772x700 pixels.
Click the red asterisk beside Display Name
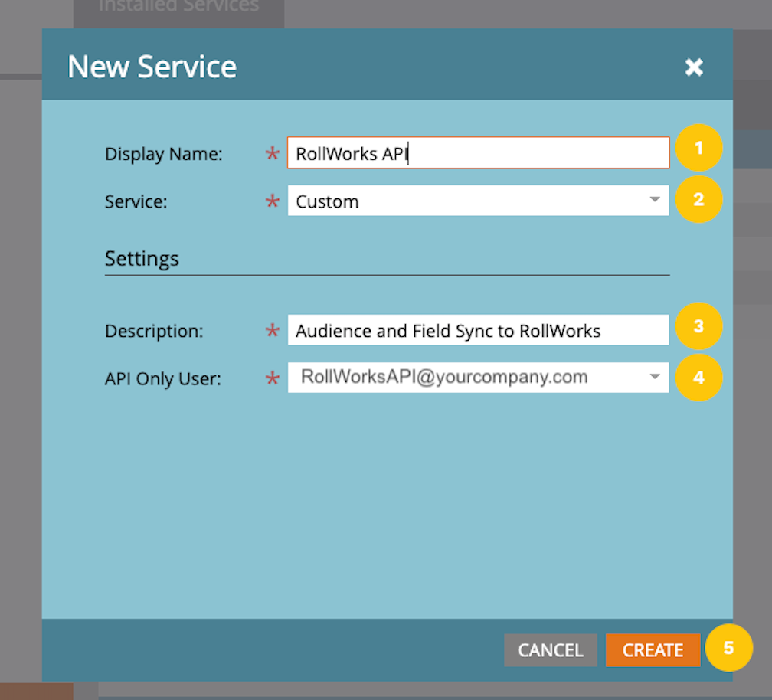(x=272, y=154)
